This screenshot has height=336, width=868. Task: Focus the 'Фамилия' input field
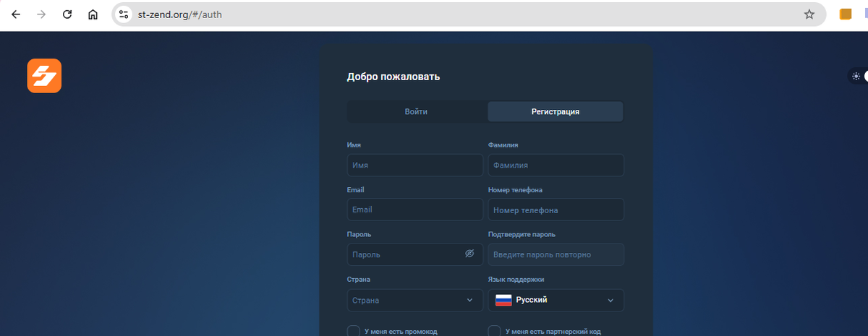(556, 165)
